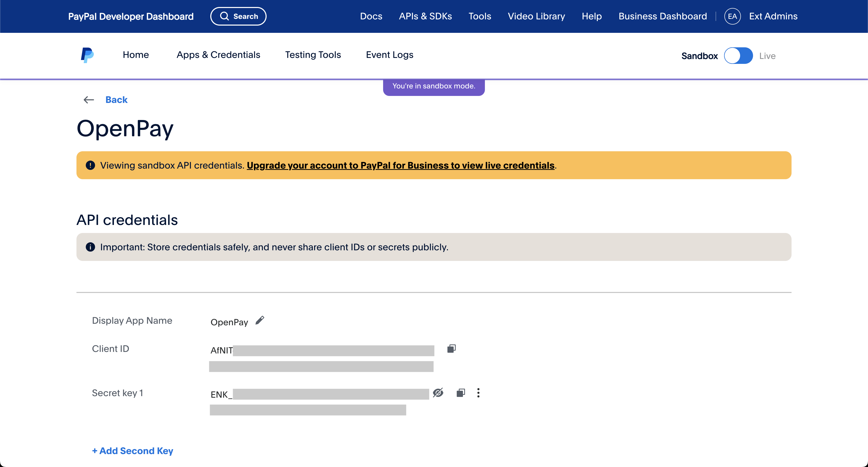Click + Add Second Key
The image size is (868, 467).
coord(133,451)
